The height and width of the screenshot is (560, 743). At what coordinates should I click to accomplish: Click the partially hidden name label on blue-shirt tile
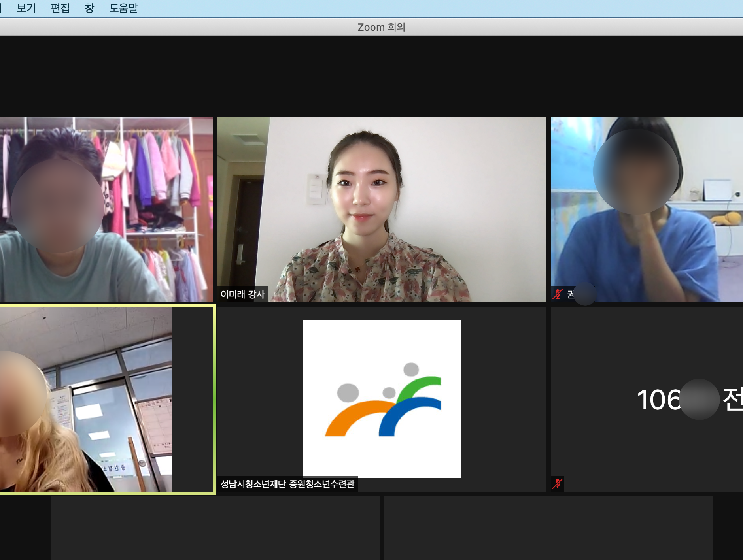(x=571, y=294)
